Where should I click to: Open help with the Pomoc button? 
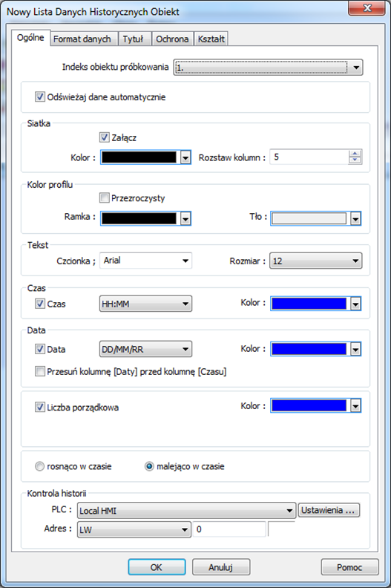click(349, 567)
